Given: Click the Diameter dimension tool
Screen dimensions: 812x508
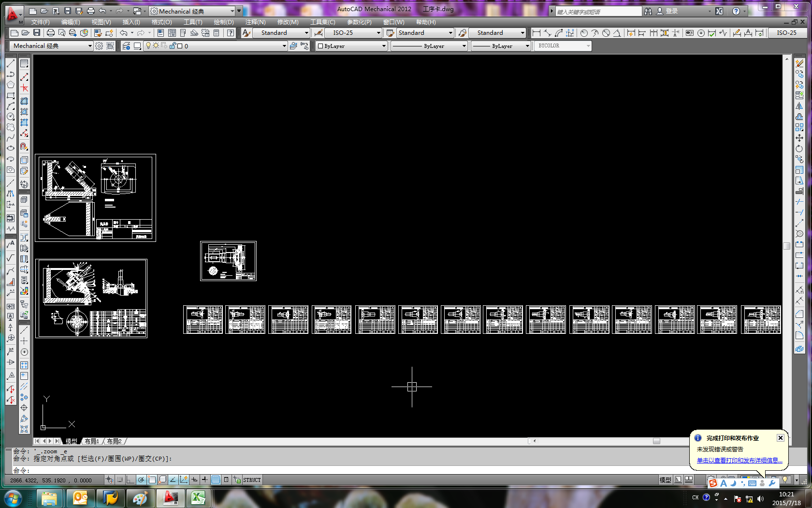Looking at the screenshot, I should coord(606,33).
